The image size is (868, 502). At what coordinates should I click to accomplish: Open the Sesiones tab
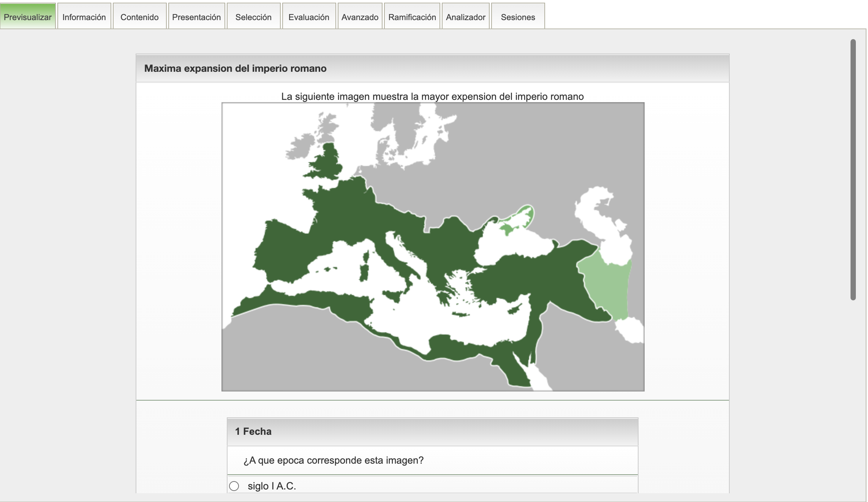click(x=518, y=17)
